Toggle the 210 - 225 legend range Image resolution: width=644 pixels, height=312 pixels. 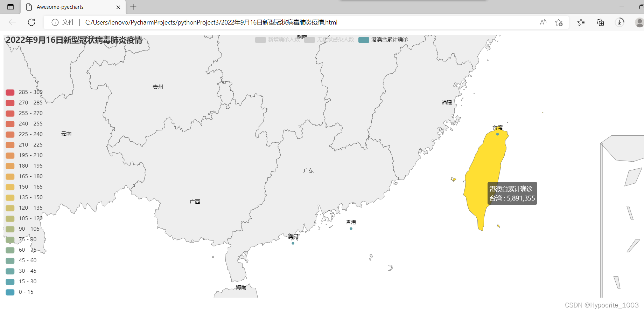coord(24,145)
